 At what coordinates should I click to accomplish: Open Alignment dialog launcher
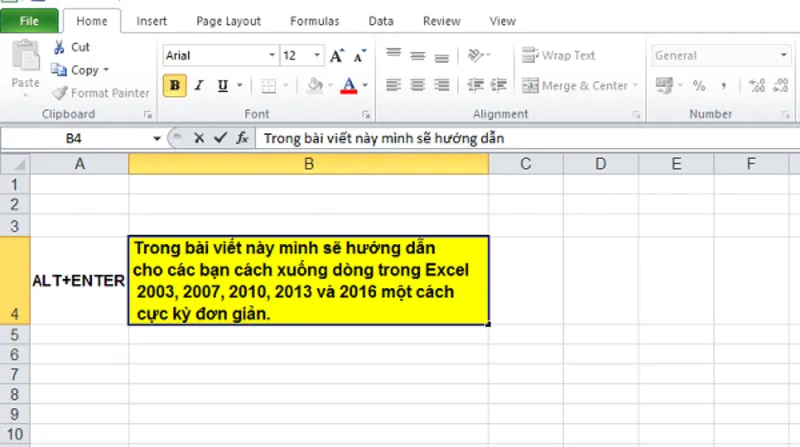point(637,115)
